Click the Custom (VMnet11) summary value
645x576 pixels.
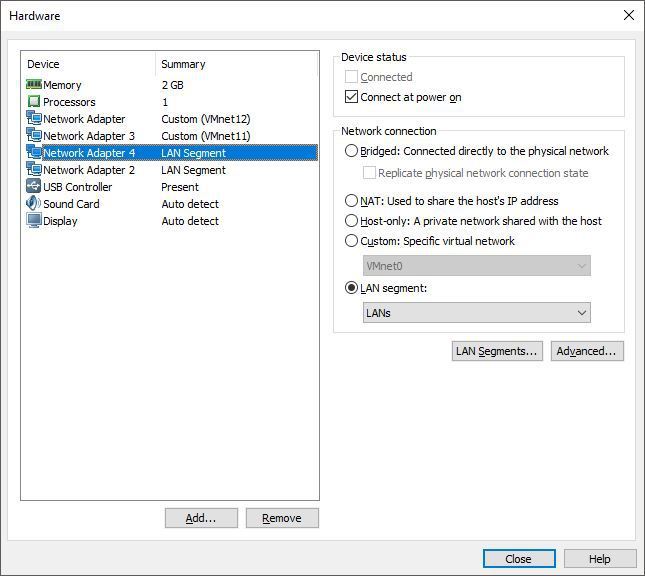(x=206, y=136)
